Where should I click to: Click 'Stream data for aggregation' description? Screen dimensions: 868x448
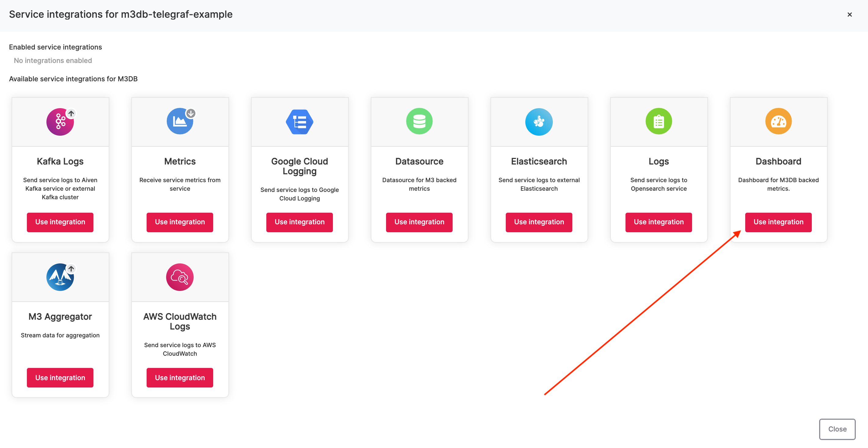tap(60, 336)
